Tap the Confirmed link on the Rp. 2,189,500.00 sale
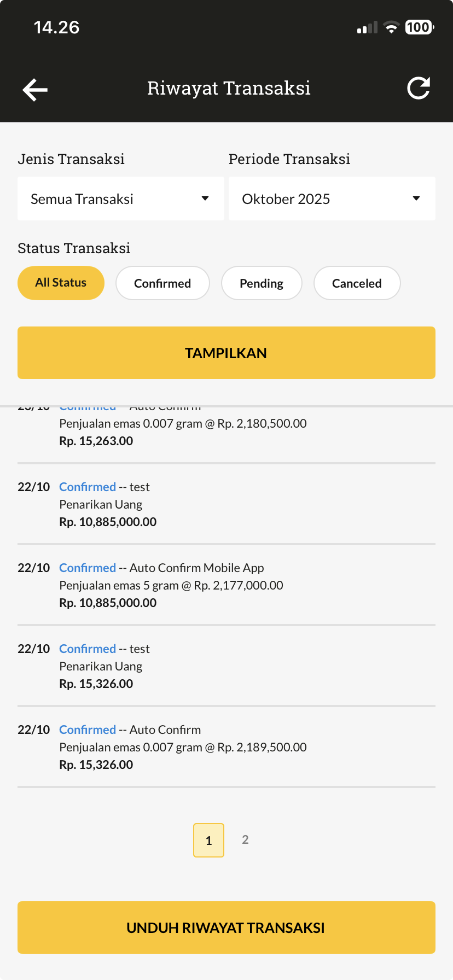The width and height of the screenshot is (453, 980). pos(88,730)
